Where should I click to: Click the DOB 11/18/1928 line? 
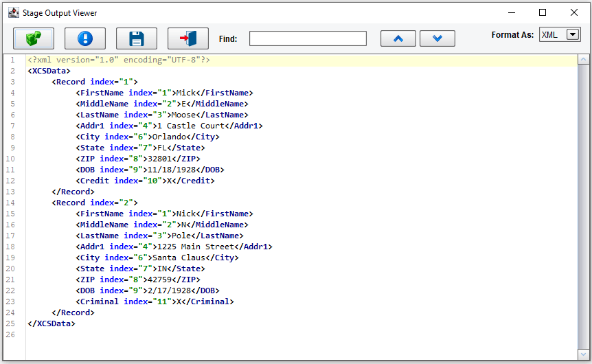pos(150,169)
